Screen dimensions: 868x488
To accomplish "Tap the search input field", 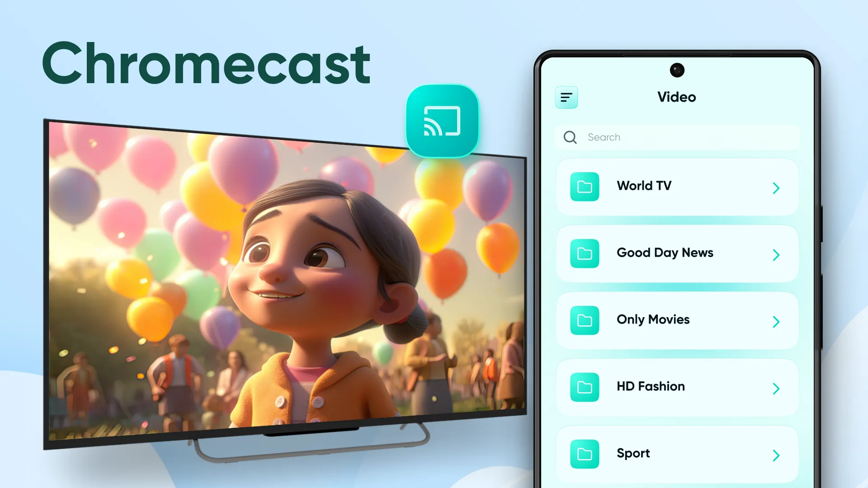I will coord(677,136).
